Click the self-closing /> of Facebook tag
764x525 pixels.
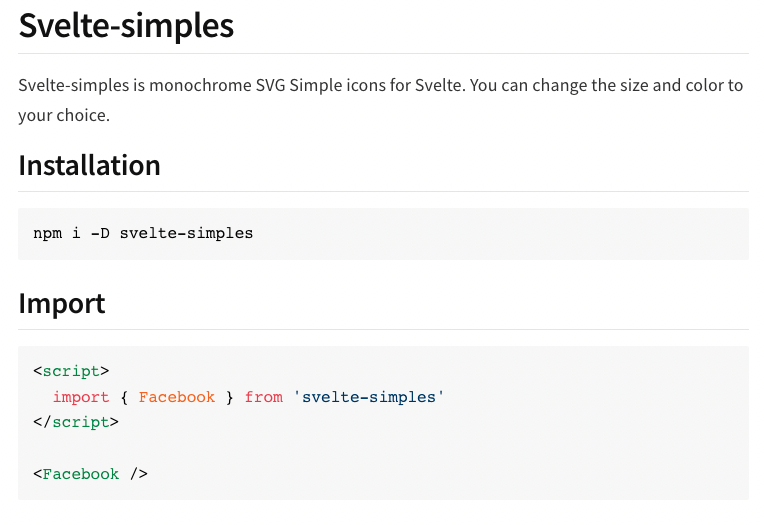click(x=138, y=474)
